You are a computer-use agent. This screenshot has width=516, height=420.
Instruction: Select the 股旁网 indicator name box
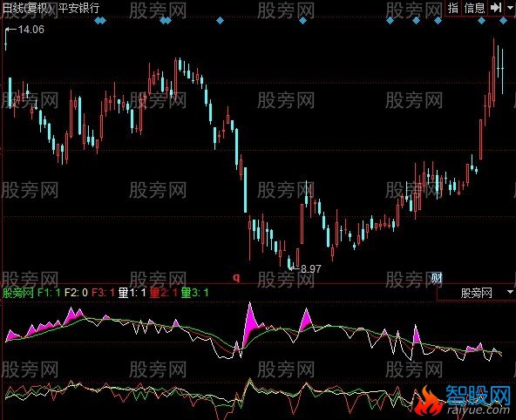click(x=476, y=293)
